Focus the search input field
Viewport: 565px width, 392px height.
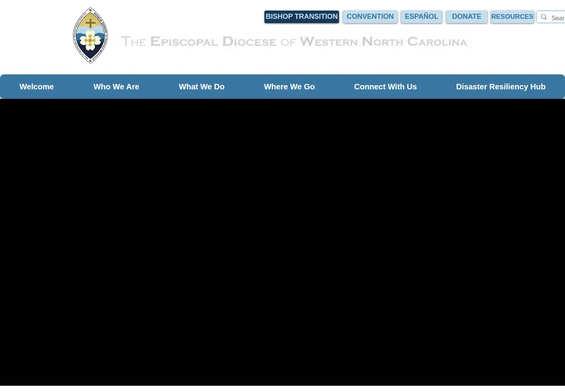click(557, 17)
